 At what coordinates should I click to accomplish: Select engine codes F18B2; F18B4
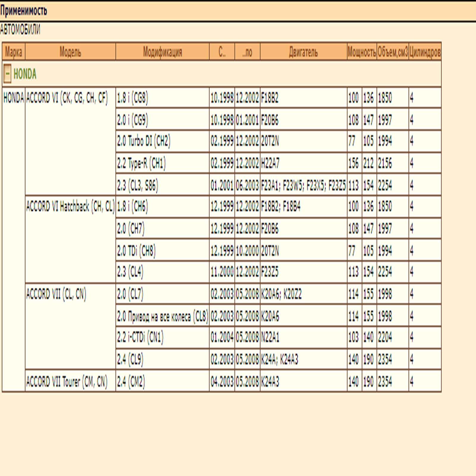point(281,206)
